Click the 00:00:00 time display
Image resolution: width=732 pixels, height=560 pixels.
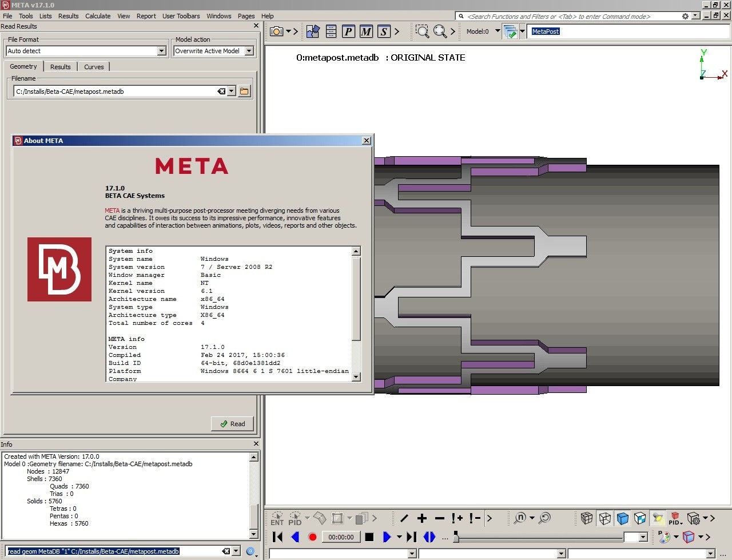click(x=341, y=537)
